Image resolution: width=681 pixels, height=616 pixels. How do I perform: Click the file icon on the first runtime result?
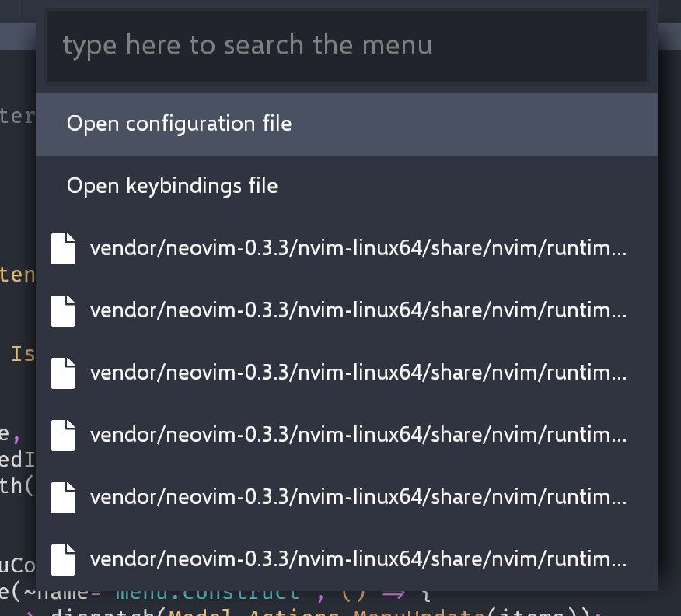63,248
